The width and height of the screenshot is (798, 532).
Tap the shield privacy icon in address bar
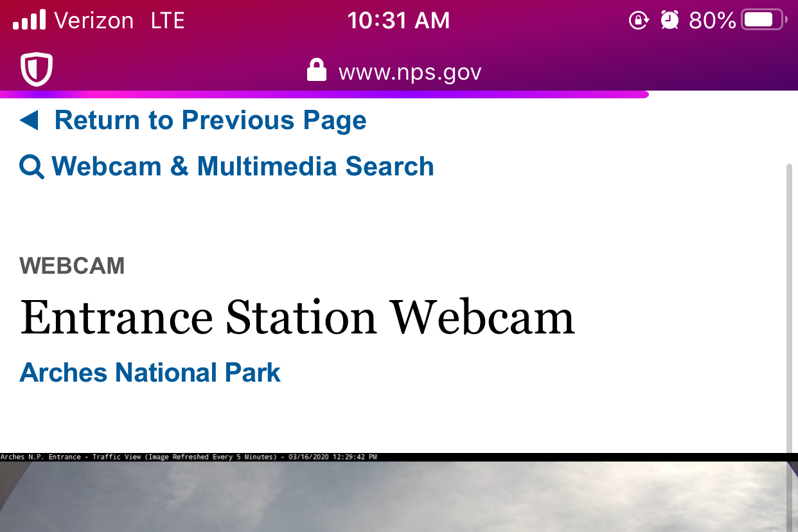[x=37, y=69]
